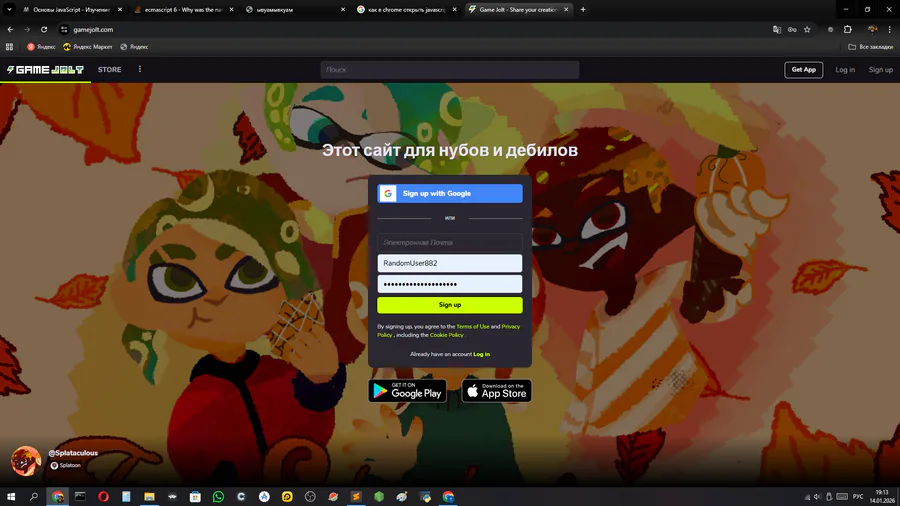
Task: Click the green Sign up button
Action: coord(449,305)
